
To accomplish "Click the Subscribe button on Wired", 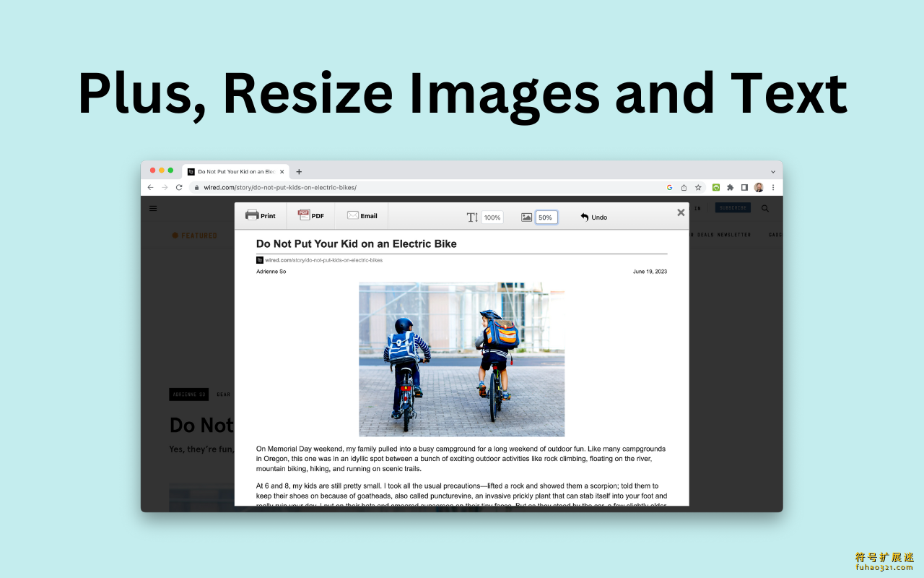I will click(x=733, y=208).
